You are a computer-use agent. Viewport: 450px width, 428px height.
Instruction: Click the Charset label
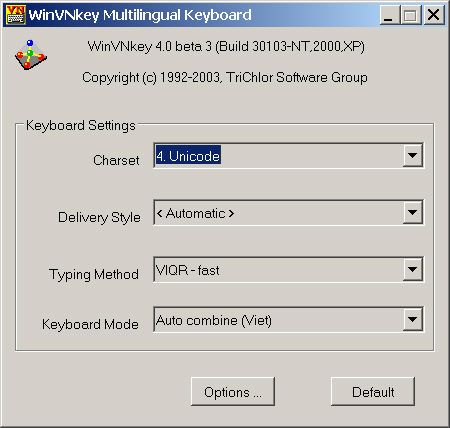click(116, 160)
